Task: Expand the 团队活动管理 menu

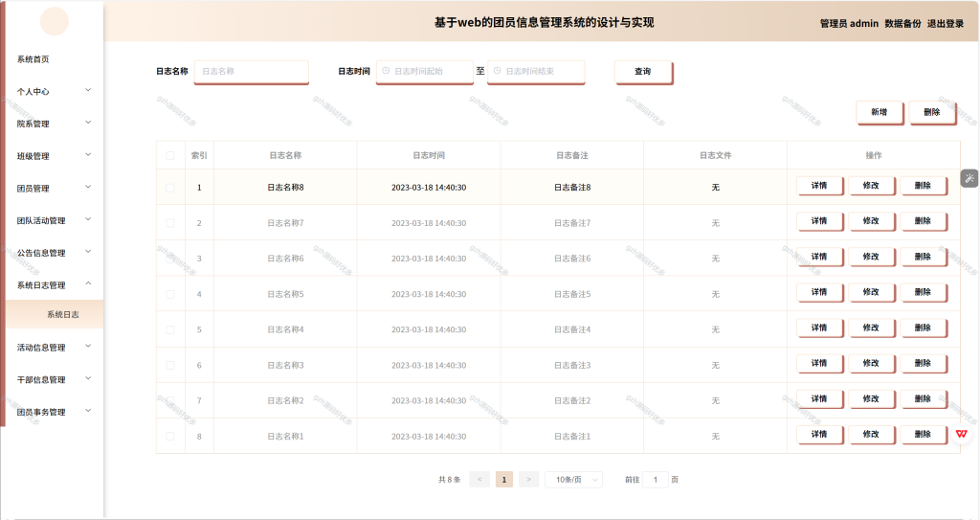Action: tap(54, 221)
